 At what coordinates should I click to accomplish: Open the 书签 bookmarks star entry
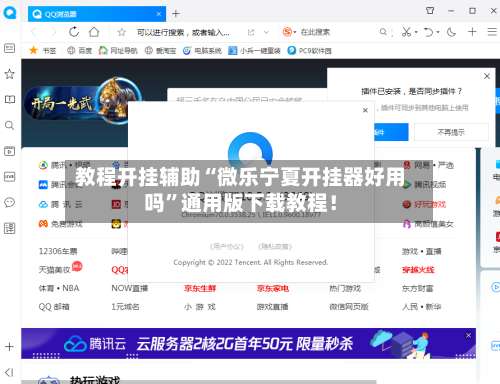click(x=43, y=51)
